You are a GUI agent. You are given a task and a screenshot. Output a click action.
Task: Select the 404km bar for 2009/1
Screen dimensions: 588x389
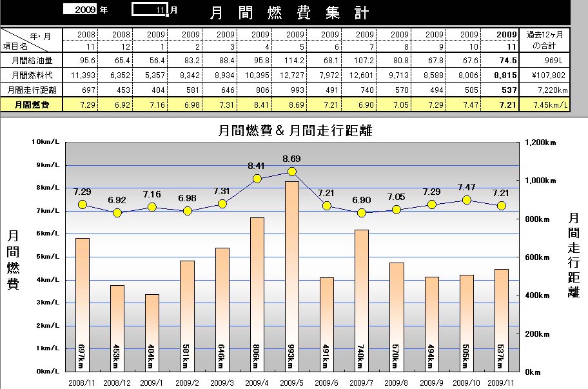152,329
